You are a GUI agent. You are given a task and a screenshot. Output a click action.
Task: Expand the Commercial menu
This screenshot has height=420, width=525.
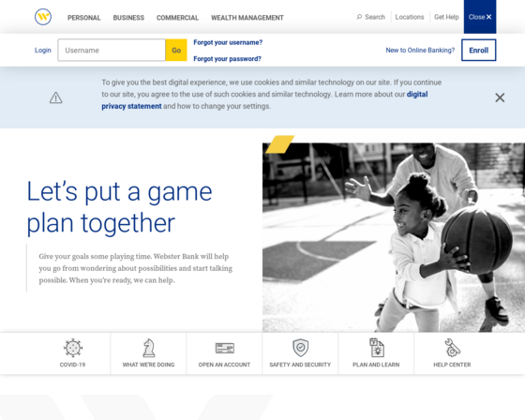(x=177, y=18)
